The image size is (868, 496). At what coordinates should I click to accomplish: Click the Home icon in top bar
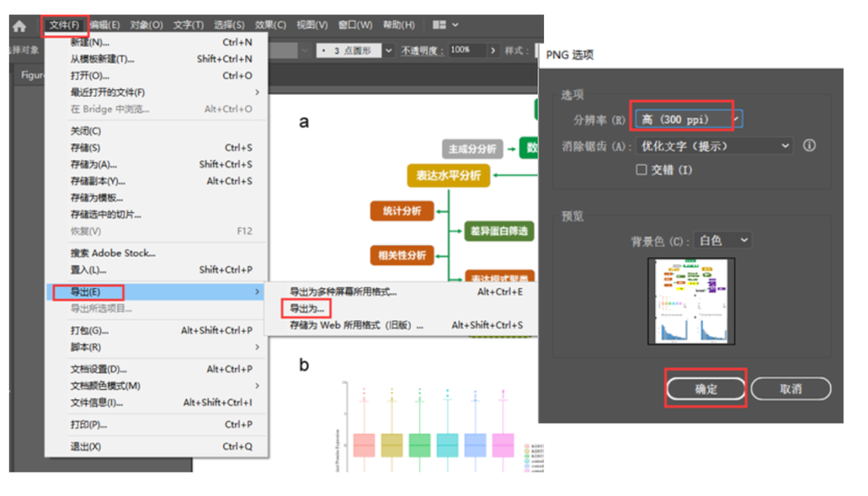pyautogui.click(x=18, y=26)
